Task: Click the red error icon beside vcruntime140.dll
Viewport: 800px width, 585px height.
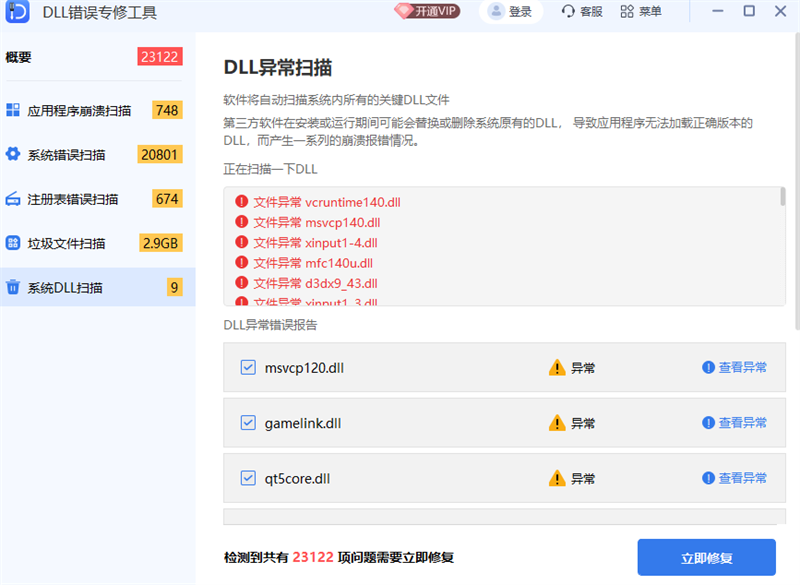Action: (x=241, y=201)
